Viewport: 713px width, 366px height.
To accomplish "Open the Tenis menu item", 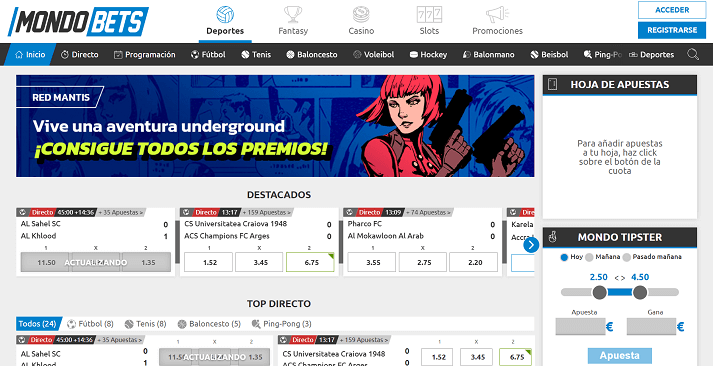I will tap(256, 55).
